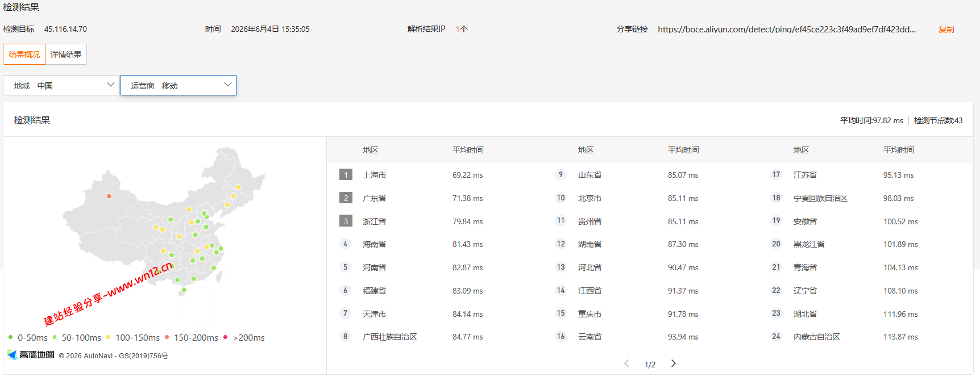Select the 海南省 row text

point(375,244)
